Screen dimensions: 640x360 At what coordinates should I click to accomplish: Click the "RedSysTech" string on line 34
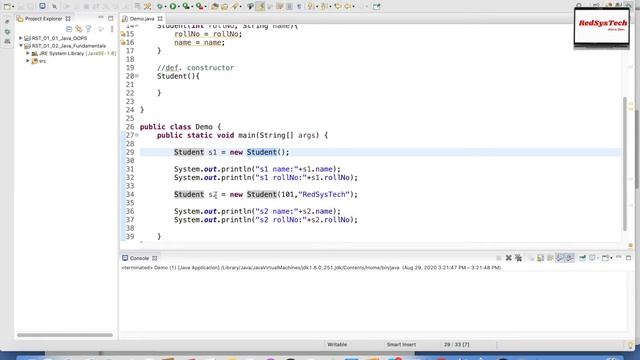pos(324,194)
